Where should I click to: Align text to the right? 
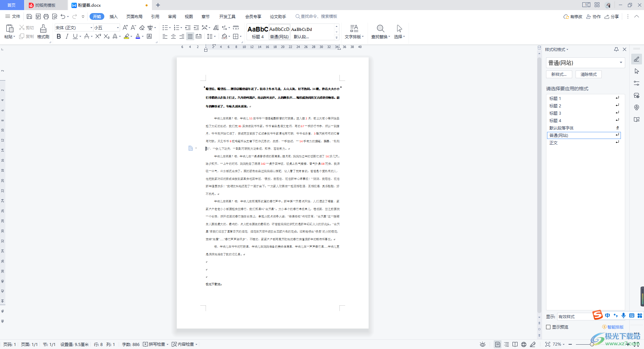[x=181, y=36]
